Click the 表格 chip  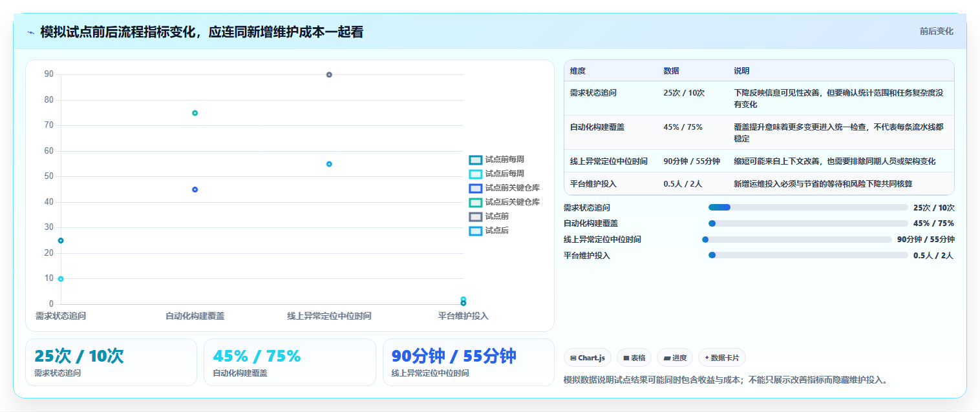pos(634,358)
